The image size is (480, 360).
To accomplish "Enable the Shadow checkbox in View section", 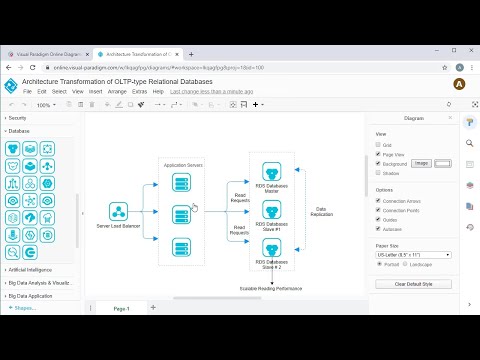I will [378, 173].
